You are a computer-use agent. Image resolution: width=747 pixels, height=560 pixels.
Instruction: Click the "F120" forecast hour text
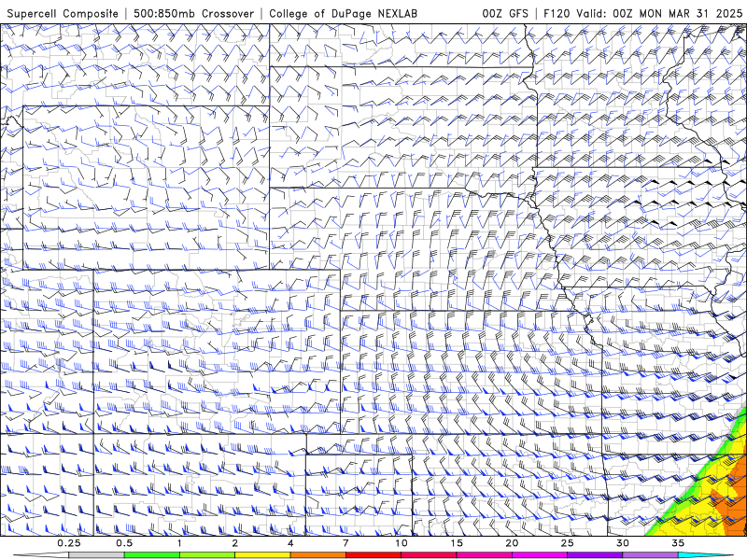[x=557, y=13]
